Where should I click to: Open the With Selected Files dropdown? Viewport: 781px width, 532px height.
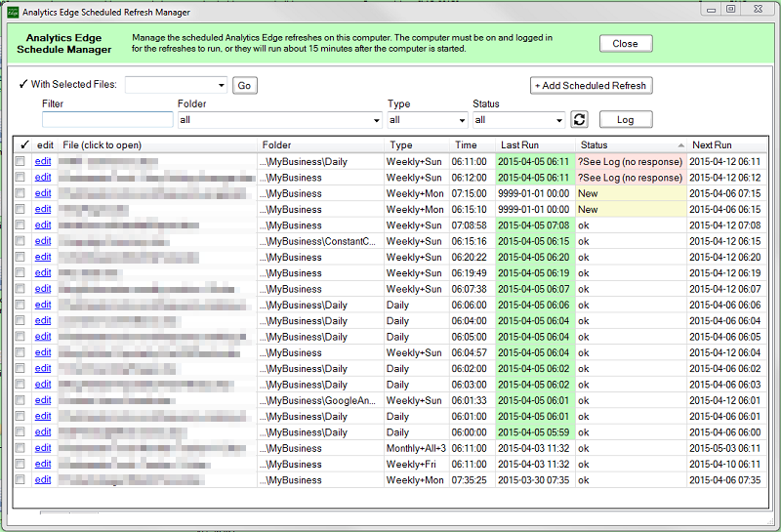[222, 86]
